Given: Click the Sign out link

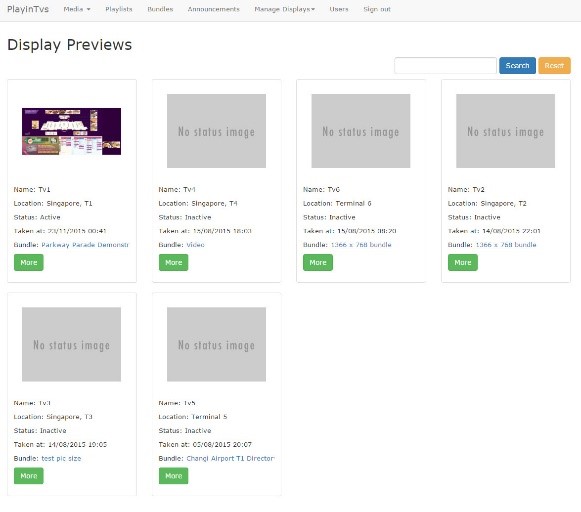Looking at the screenshot, I should [x=377, y=9].
